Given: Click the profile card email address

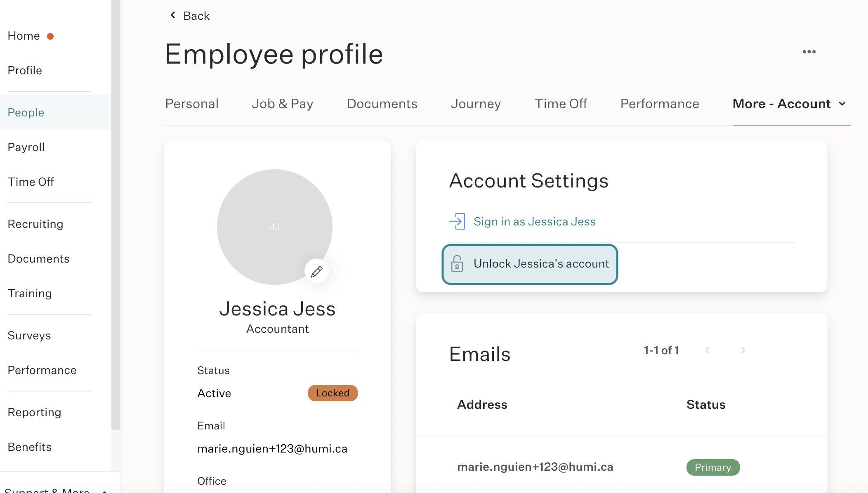Looking at the screenshot, I should coord(272,449).
